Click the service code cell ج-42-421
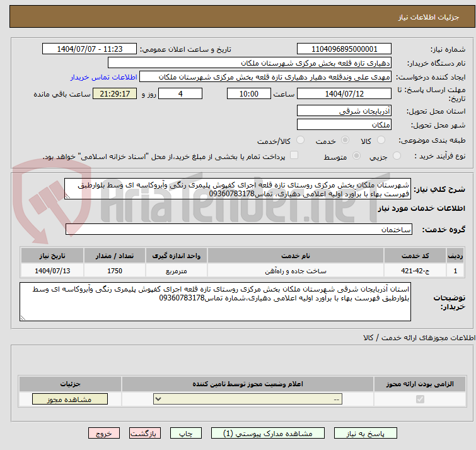Screen dimensions: 476x450 424,271
